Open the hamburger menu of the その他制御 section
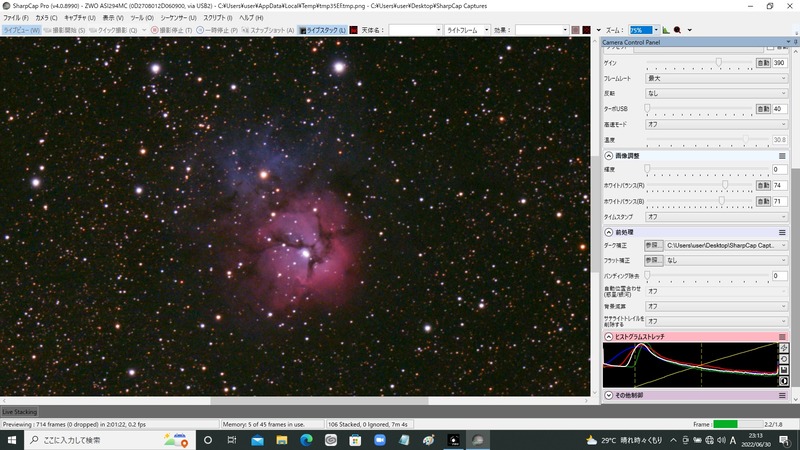Viewport: 800px width, 450px height. tap(782, 395)
